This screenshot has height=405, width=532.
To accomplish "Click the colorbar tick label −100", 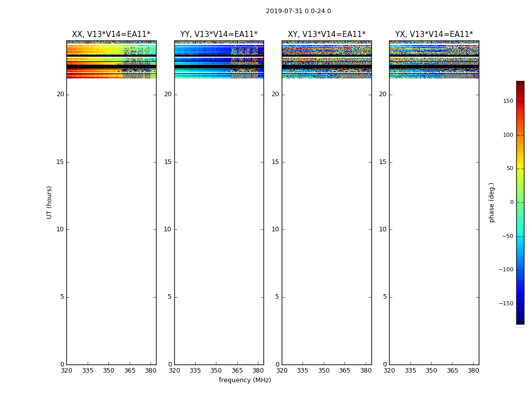I will point(506,270).
